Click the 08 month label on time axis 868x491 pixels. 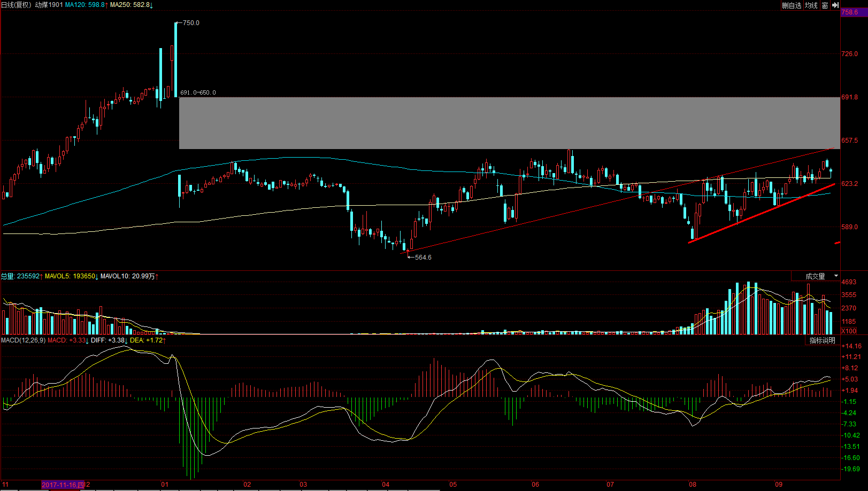[x=693, y=485]
